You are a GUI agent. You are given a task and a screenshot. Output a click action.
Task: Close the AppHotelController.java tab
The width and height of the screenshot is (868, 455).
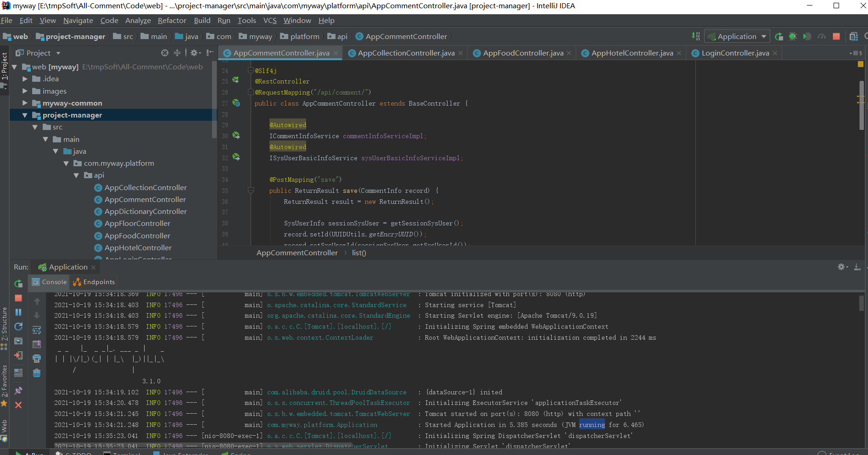coord(679,53)
